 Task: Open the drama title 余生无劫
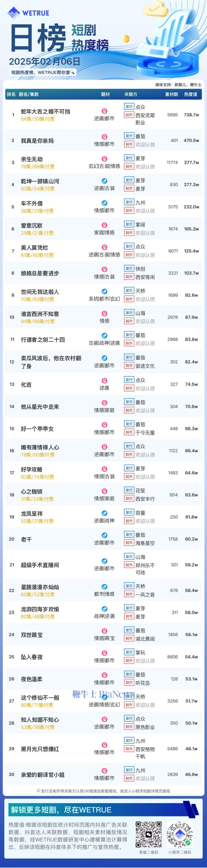pos(32,159)
